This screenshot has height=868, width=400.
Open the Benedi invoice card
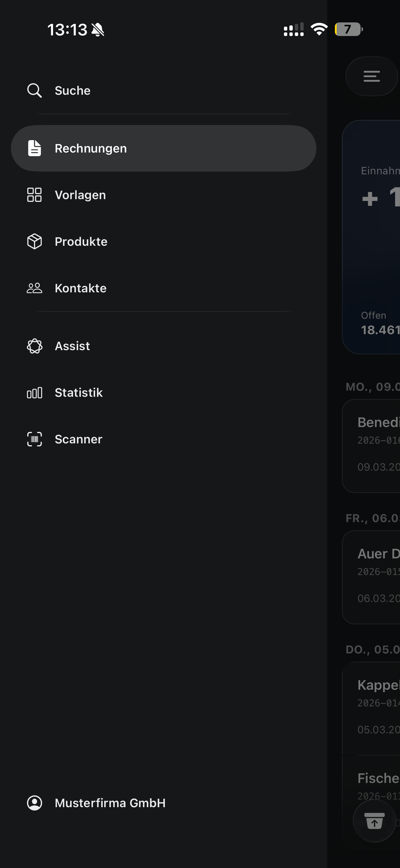point(371,446)
